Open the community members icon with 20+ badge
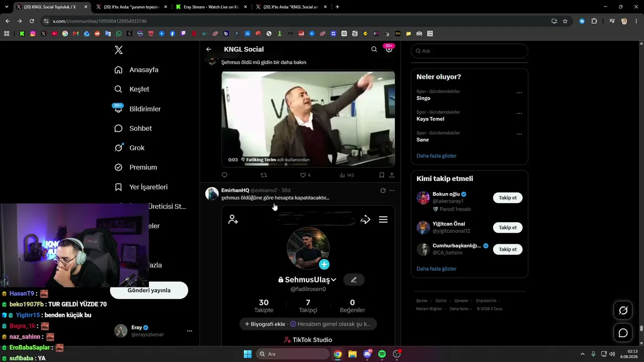The width and height of the screenshot is (644, 362). tap(389, 49)
